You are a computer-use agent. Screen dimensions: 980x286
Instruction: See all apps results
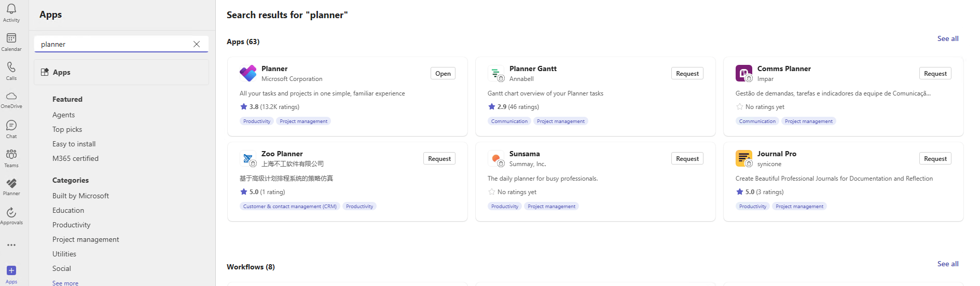(x=948, y=38)
